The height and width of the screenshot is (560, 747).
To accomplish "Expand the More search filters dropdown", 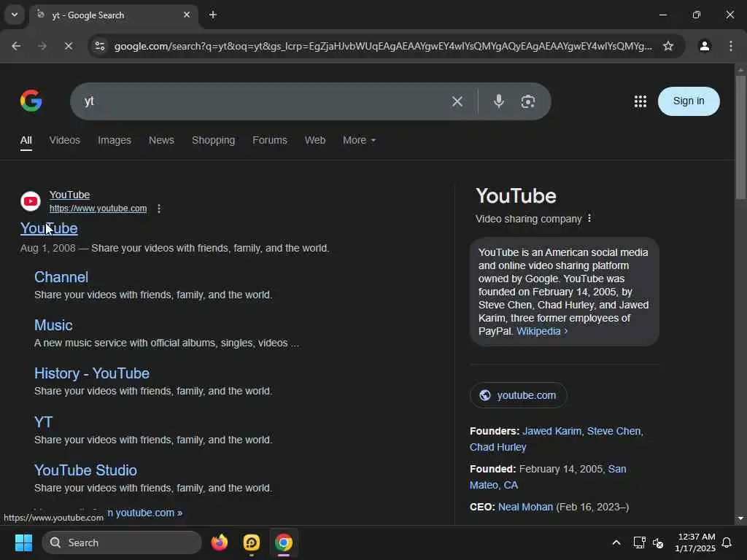I will tap(359, 141).
